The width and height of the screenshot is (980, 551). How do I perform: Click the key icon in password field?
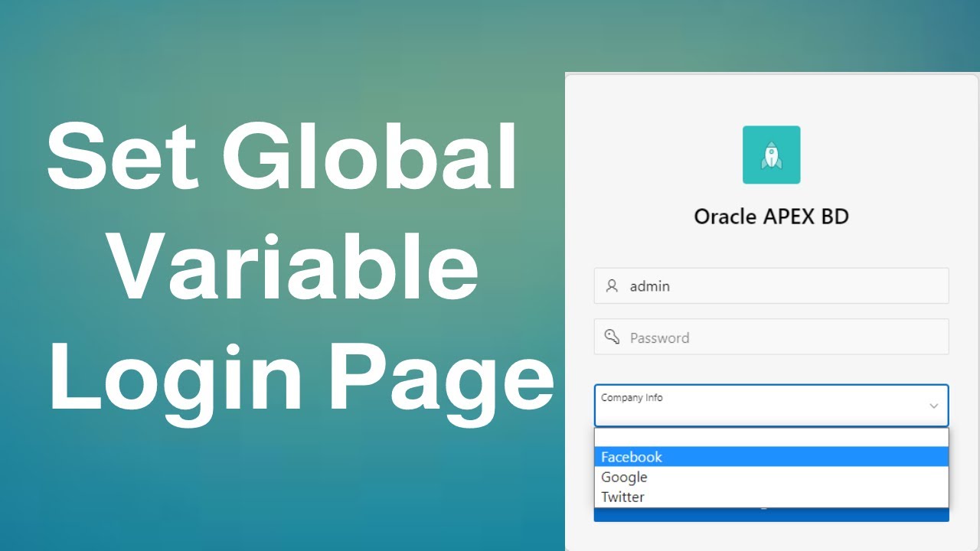click(612, 337)
